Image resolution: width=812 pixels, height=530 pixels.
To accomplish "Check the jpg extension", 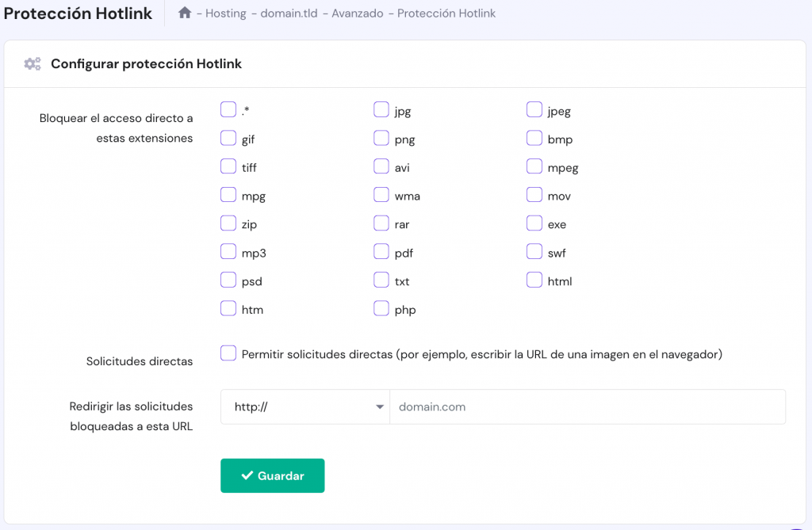I will 381,109.
